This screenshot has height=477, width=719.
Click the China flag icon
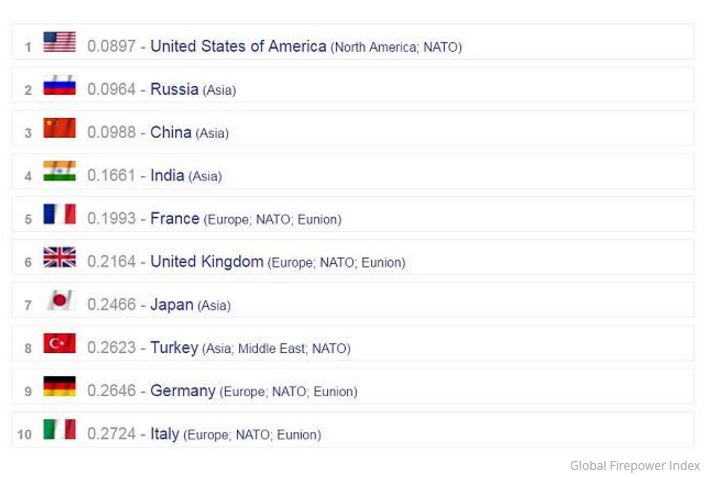tap(60, 128)
